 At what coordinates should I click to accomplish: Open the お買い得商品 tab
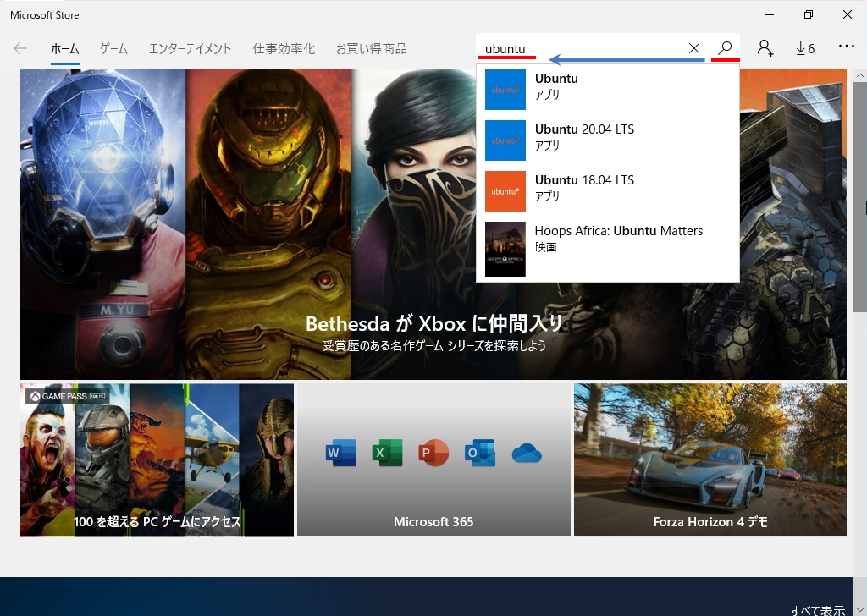[x=372, y=48]
